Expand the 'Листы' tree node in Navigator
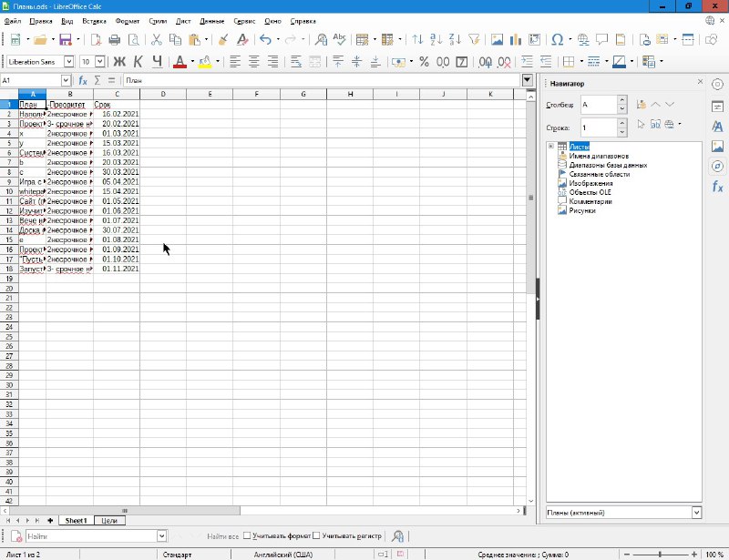Screen dimensions: 729x560 pos(550,147)
